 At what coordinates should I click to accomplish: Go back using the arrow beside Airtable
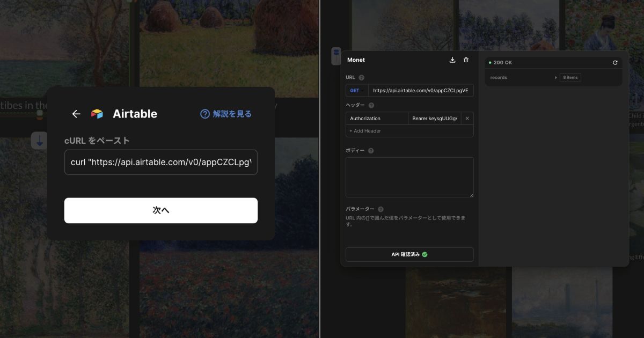[76, 114]
